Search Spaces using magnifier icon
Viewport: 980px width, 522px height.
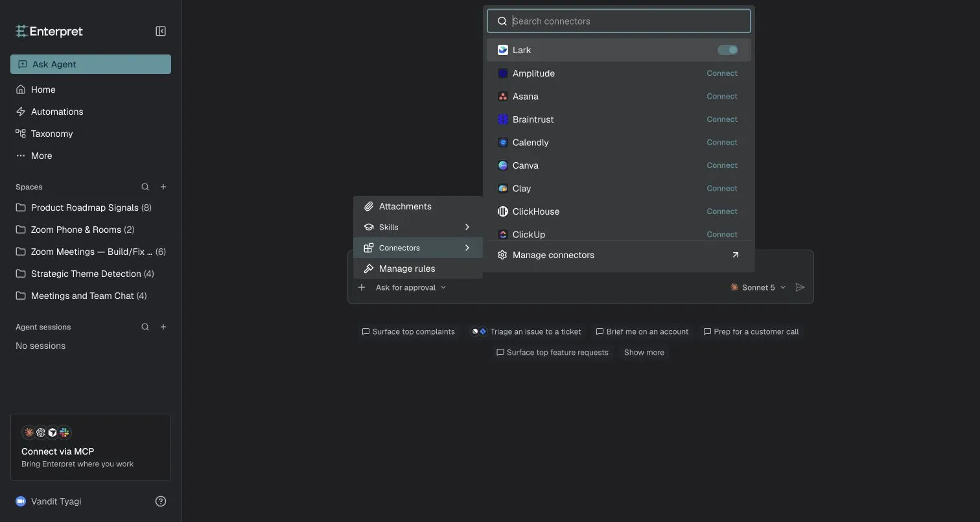[145, 187]
